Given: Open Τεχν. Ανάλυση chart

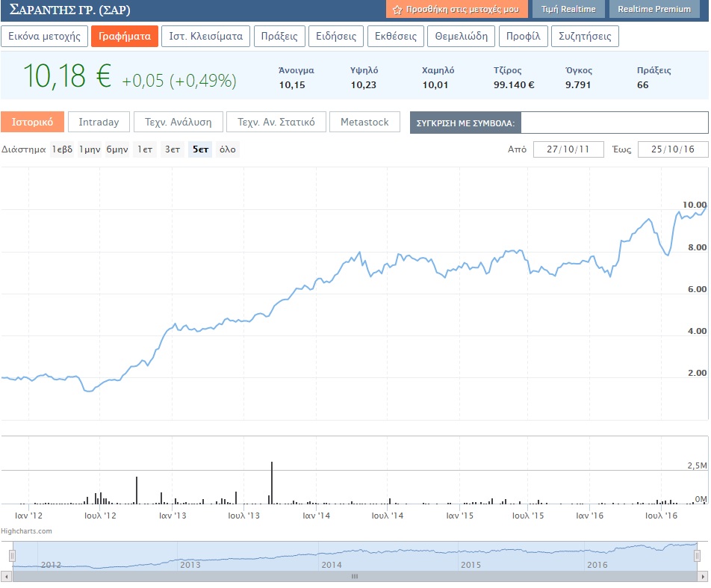Looking at the screenshot, I should (x=178, y=122).
